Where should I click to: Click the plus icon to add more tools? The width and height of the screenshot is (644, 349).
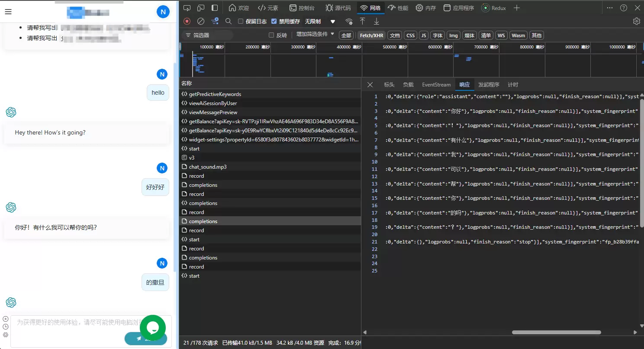pyautogui.click(x=517, y=8)
